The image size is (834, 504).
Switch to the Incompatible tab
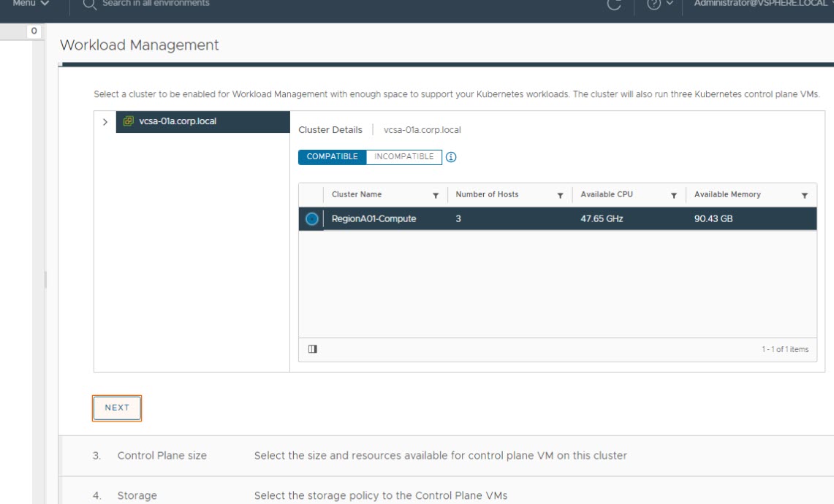tap(403, 157)
